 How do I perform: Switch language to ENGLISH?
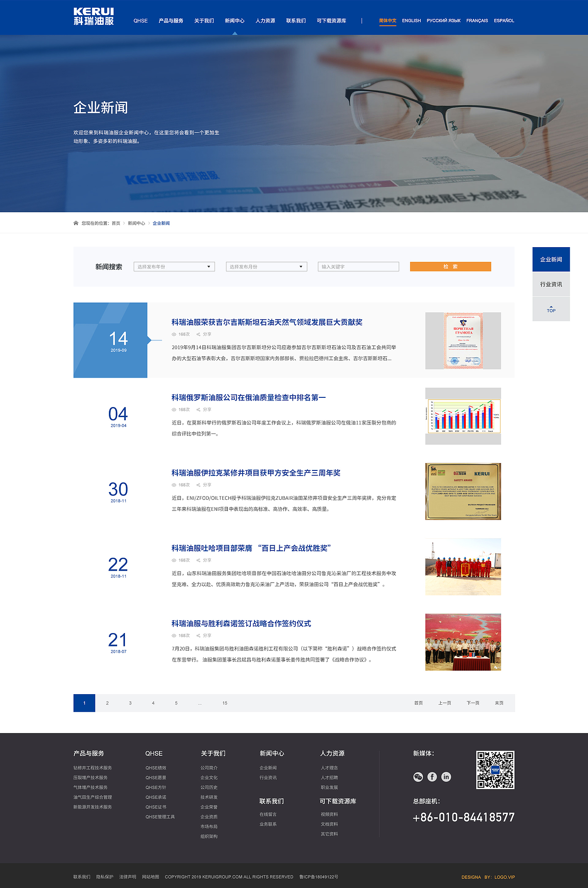(411, 21)
